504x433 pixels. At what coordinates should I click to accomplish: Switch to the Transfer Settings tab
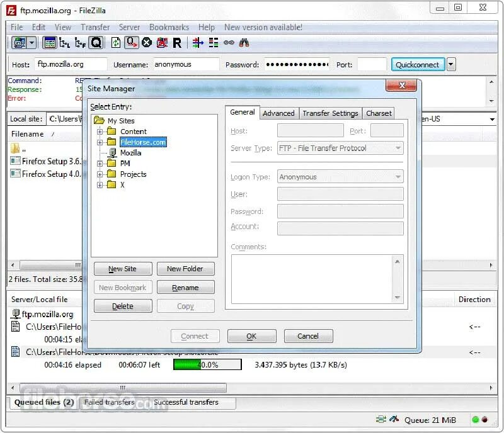(x=330, y=113)
